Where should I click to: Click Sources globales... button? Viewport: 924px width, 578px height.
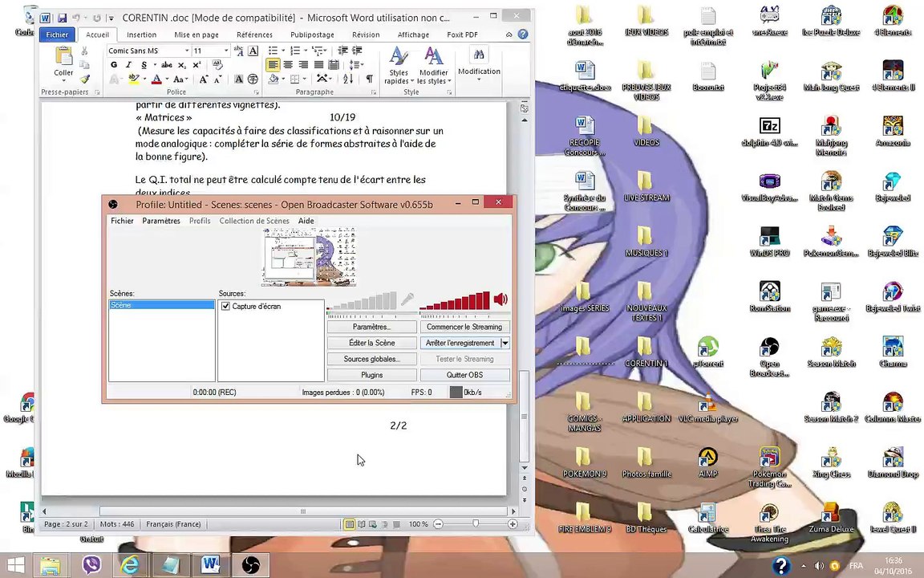click(372, 359)
